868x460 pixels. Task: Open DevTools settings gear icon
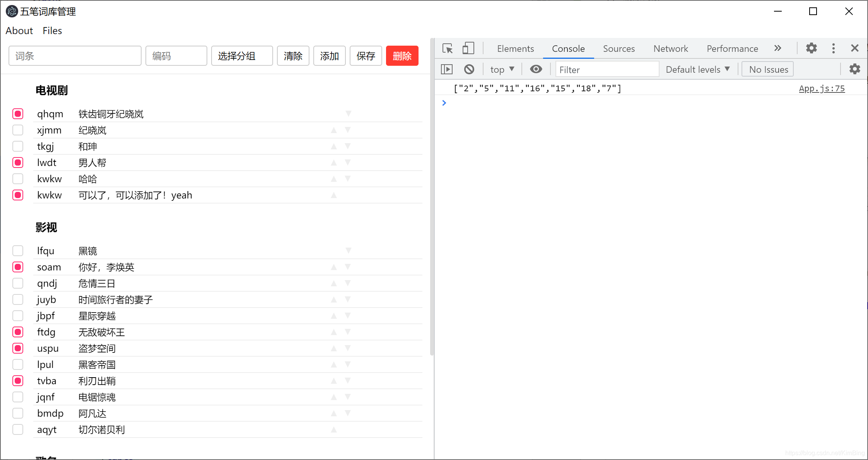tap(811, 48)
